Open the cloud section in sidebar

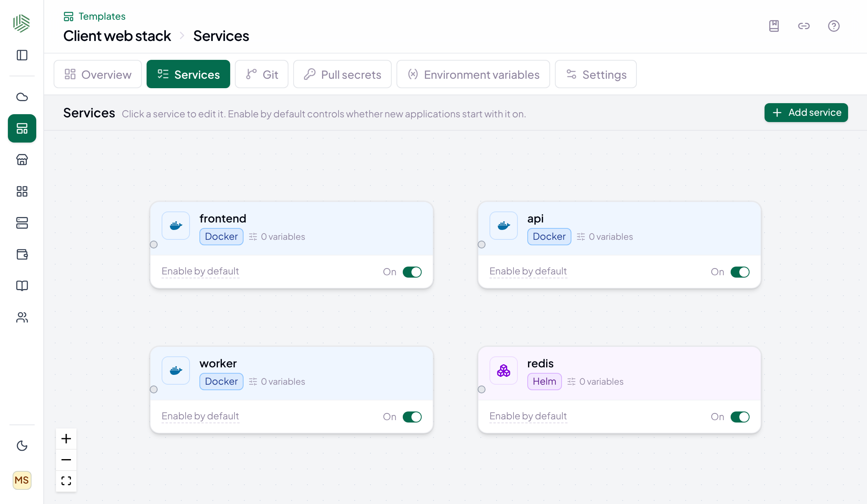point(22,97)
